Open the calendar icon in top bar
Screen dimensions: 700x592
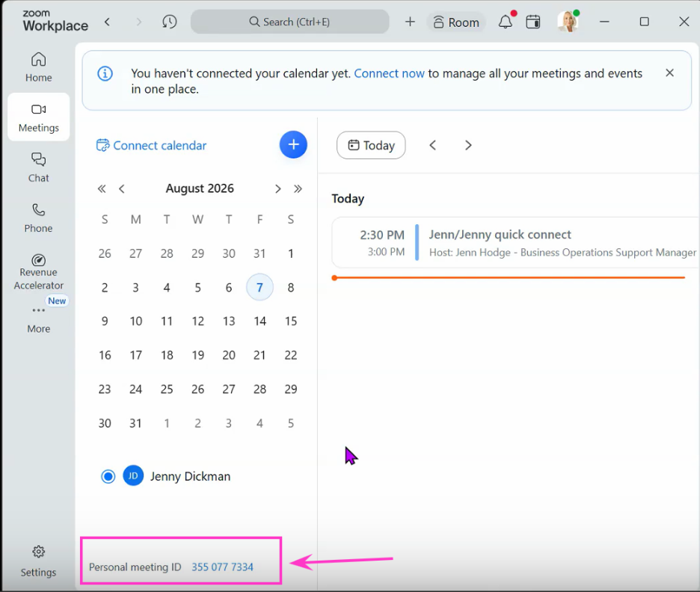tap(533, 22)
